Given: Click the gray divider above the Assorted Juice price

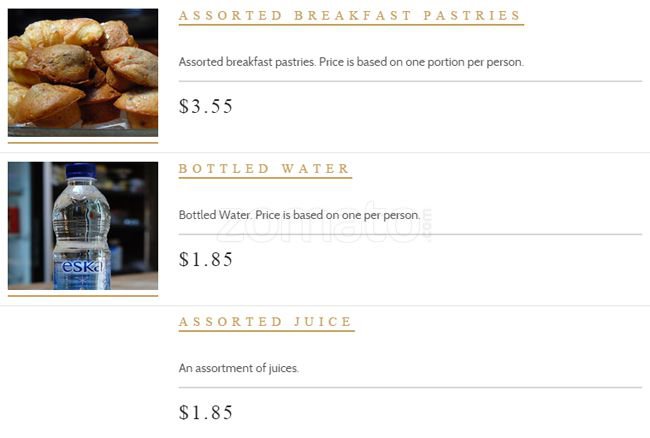Looking at the screenshot, I should click(410, 387).
